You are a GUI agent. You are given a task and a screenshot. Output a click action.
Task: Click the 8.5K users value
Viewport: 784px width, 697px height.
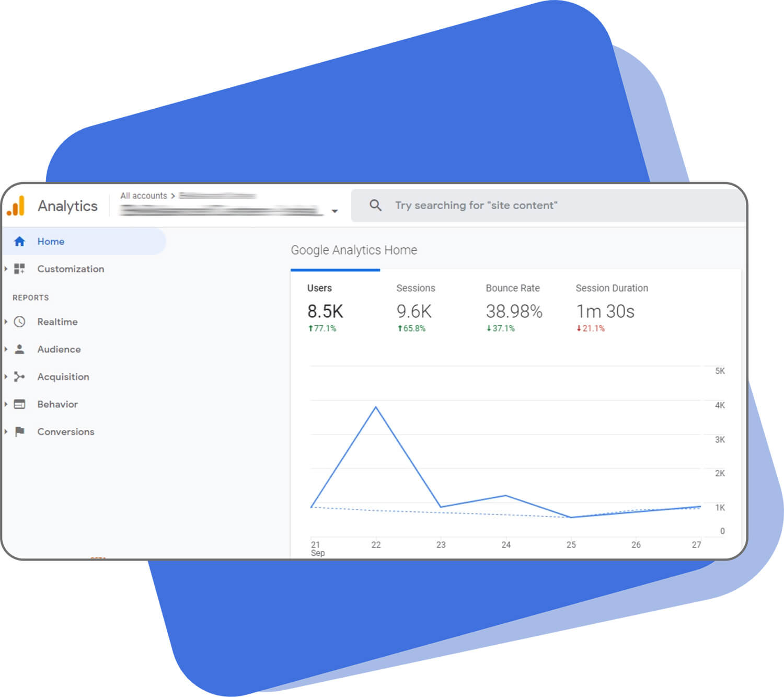pyautogui.click(x=325, y=312)
